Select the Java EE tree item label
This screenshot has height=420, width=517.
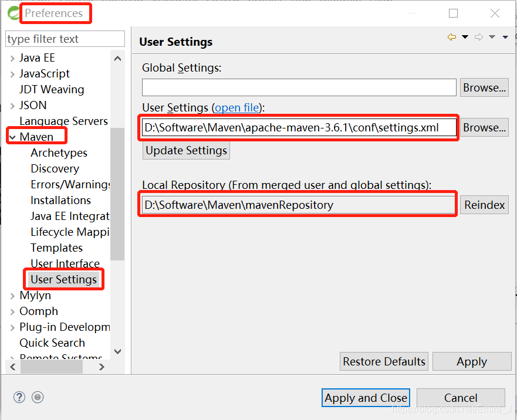click(37, 57)
